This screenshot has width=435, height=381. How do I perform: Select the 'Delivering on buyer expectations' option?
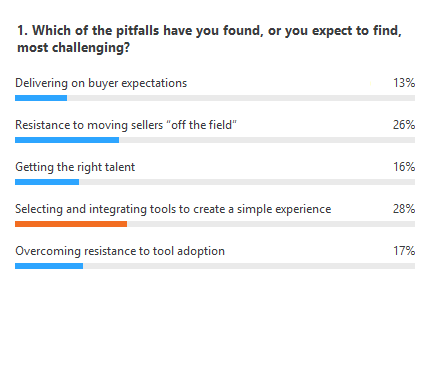pyautogui.click(x=101, y=83)
